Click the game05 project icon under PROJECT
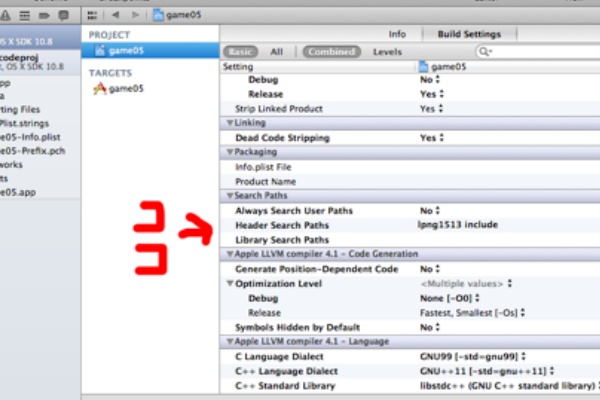This screenshot has width=600, height=400. 100,50
